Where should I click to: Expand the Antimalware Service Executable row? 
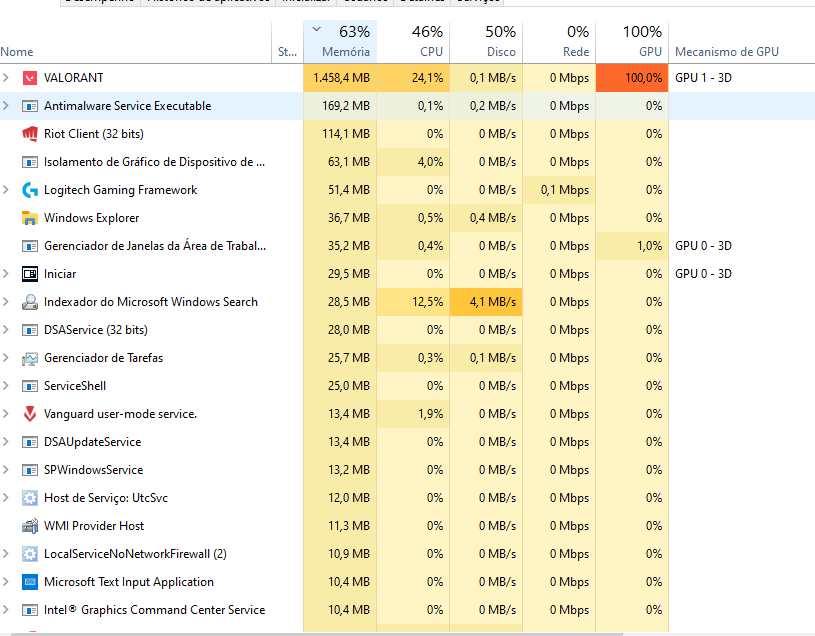pyautogui.click(x=6, y=106)
